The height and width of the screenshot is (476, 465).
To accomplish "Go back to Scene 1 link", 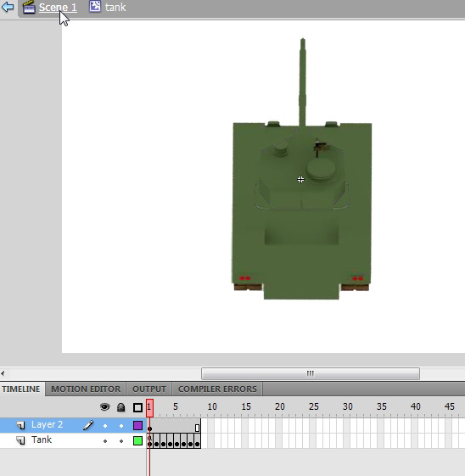I will [58, 7].
